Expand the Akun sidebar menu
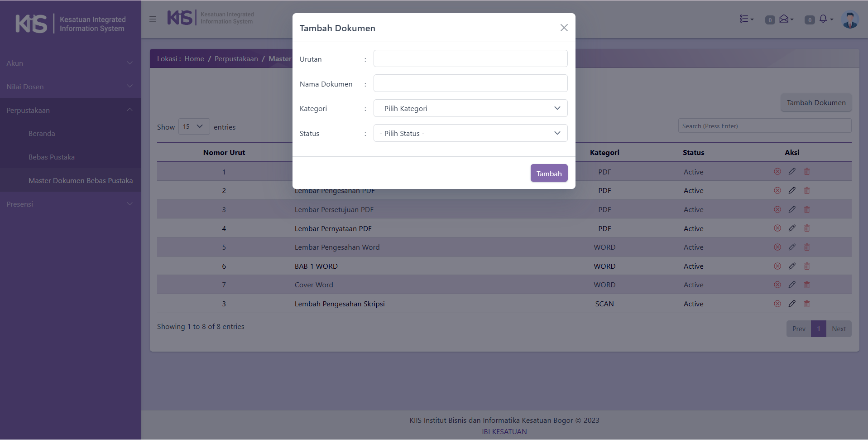 coord(70,63)
